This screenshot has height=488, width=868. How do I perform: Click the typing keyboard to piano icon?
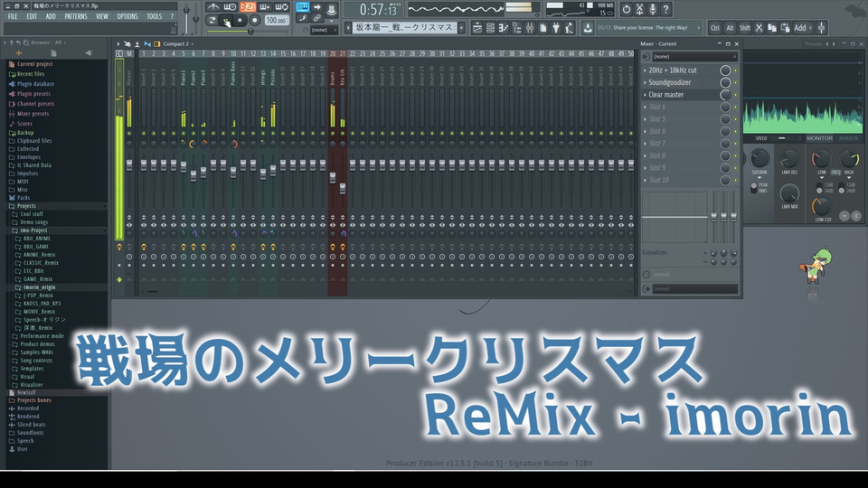click(302, 6)
